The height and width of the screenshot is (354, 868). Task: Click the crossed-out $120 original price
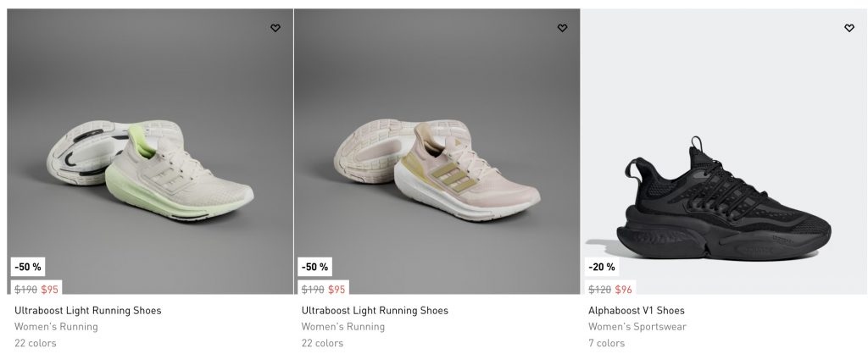tap(600, 290)
